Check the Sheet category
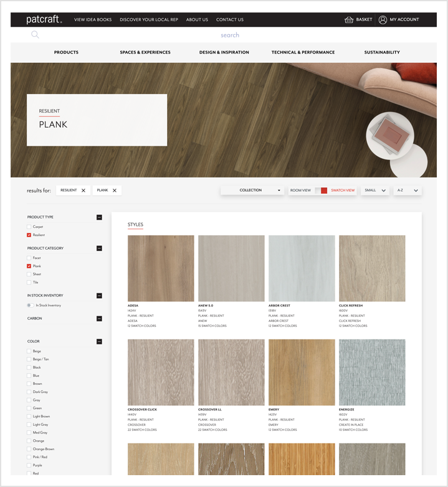The height and width of the screenshot is (487, 448). pos(29,274)
